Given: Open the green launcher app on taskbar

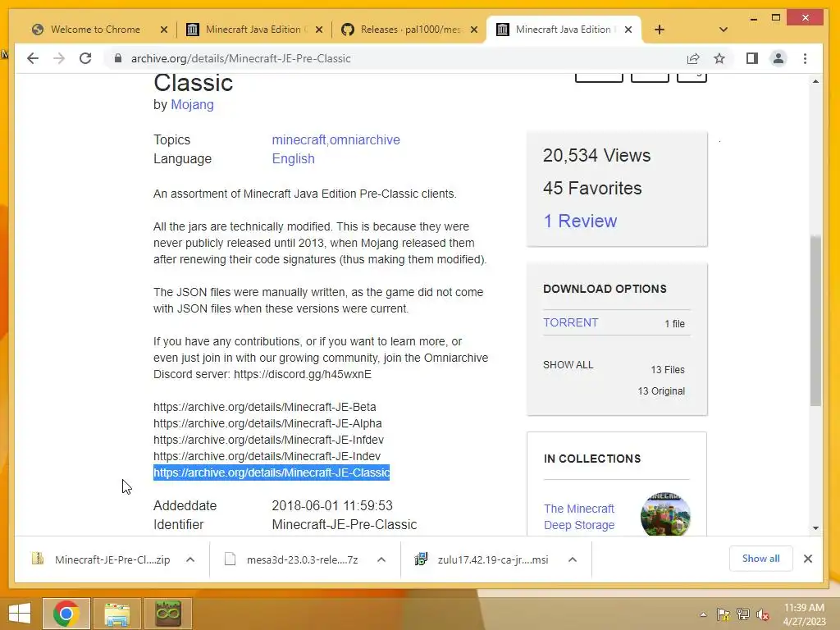Looking at the screenshot, I should 168,614.
